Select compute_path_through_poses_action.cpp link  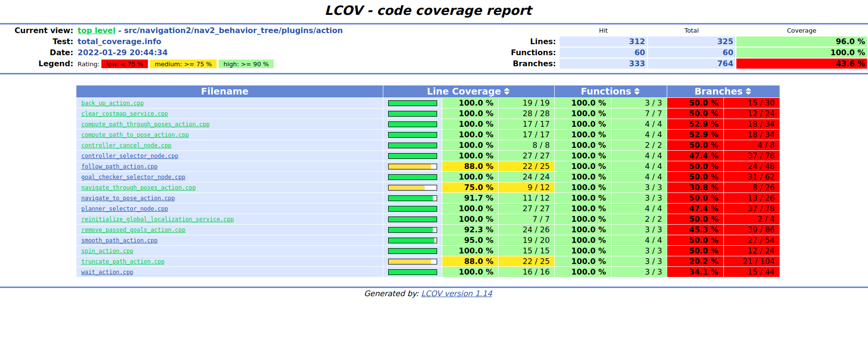pyautogui.click(x=145, y=124)
